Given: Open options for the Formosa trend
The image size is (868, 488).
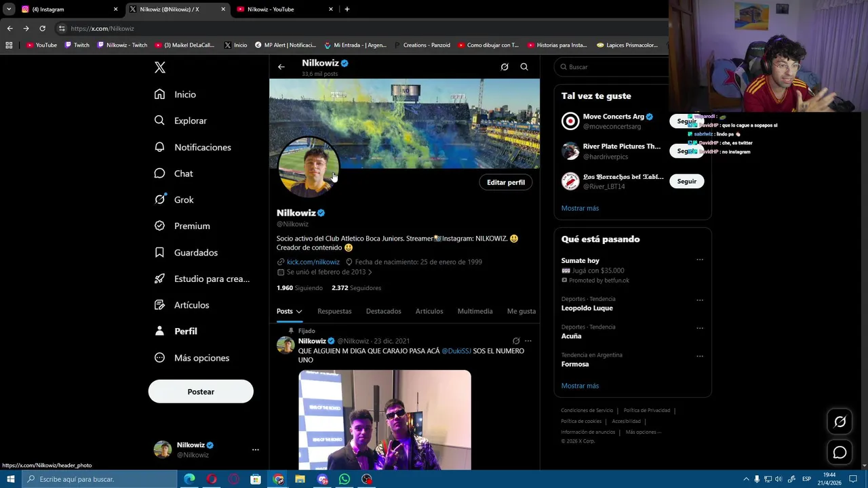Looking at the screenshot, I should pyautogui.click(x=700, y=356).
